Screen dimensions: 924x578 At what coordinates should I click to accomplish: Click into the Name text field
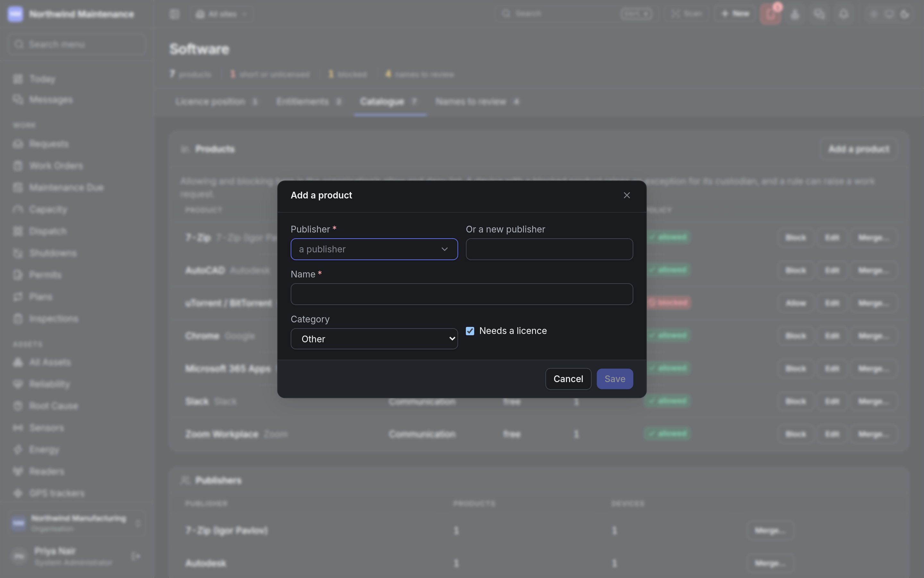462,294
